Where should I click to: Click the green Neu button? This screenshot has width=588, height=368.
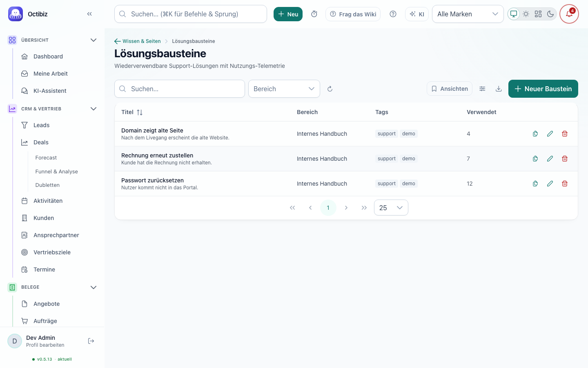[288, 14]
